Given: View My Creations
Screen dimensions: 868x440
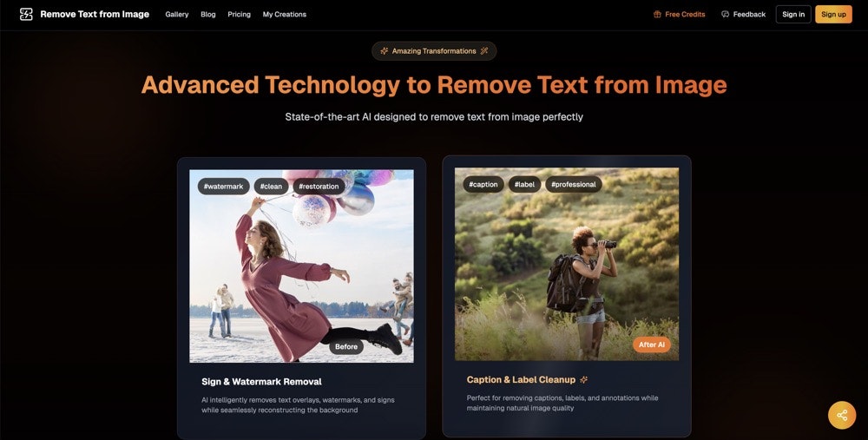Looking at the screenshot, I should [x=285, y=15].
